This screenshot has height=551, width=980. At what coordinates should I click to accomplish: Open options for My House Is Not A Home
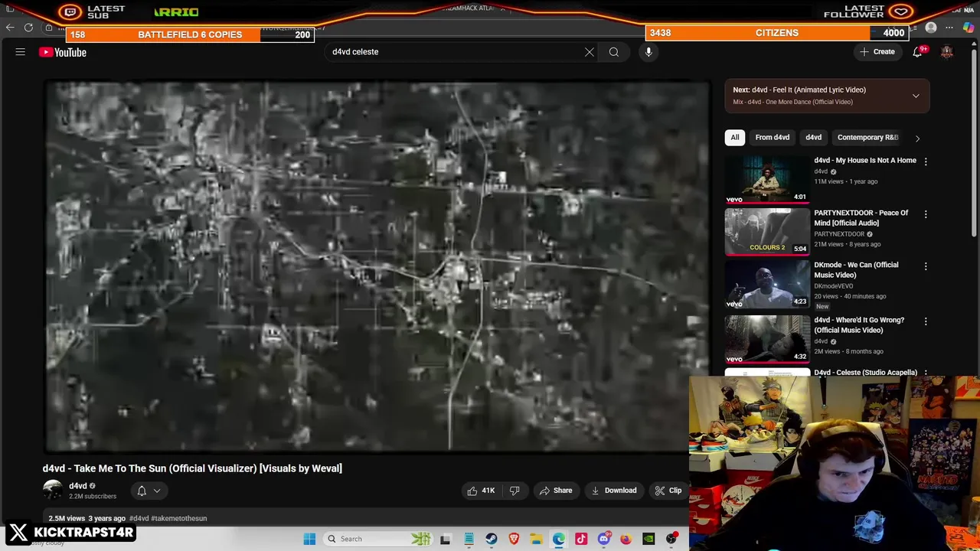[x=926, y=161]
